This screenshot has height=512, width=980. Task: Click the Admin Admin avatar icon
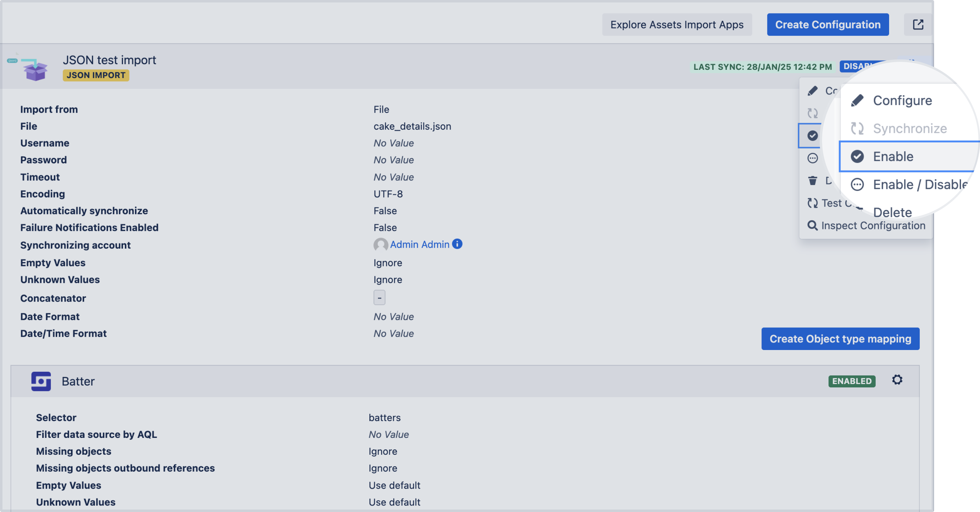click(x=380, y=245)
